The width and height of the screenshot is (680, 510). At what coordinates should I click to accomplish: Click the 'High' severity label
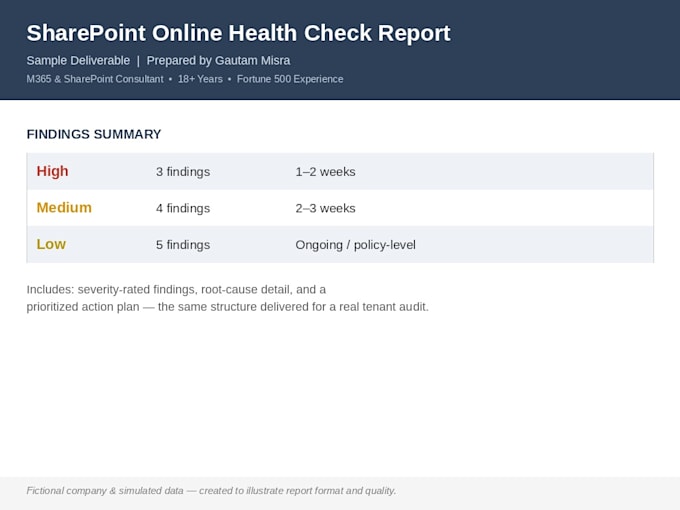tap(52, 171)
